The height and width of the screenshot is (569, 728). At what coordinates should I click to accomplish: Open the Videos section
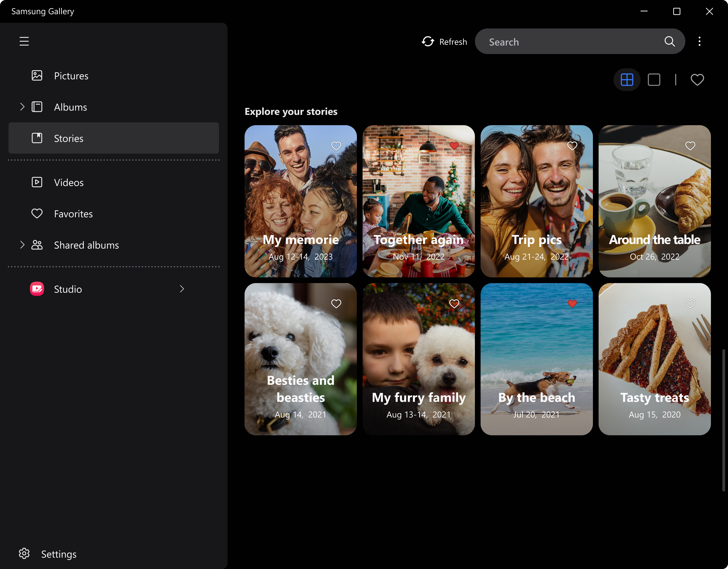point(68,182)
